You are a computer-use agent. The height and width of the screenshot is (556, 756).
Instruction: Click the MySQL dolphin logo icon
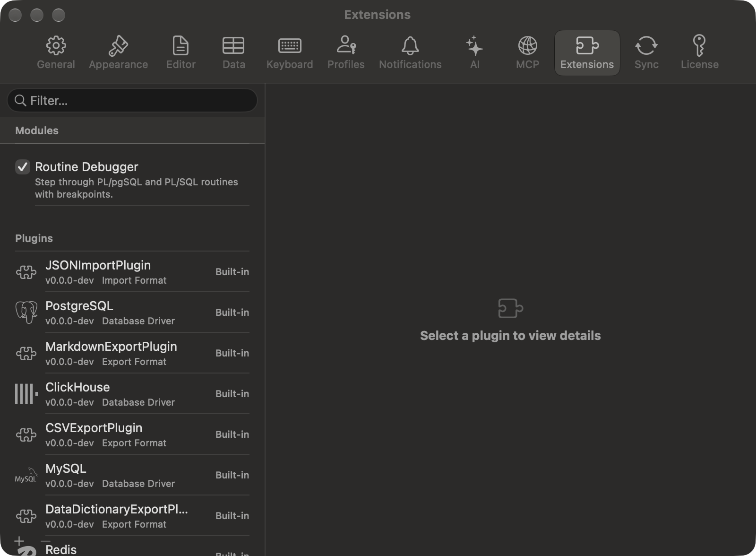tap(26, 475)
